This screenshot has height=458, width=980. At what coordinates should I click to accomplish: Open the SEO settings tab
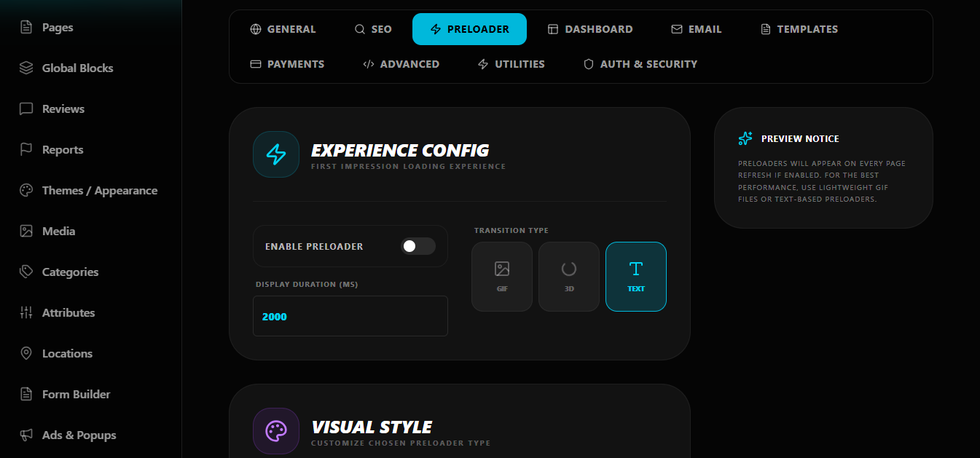pyautogui.click(x=373, y=29)
